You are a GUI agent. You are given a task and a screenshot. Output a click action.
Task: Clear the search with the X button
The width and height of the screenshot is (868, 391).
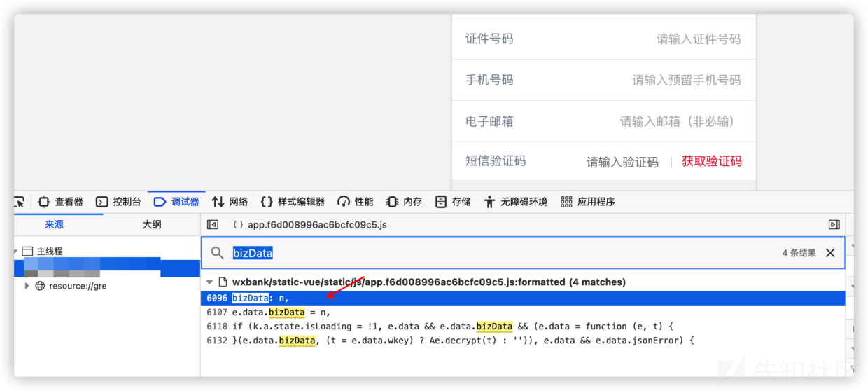(830, 253)
